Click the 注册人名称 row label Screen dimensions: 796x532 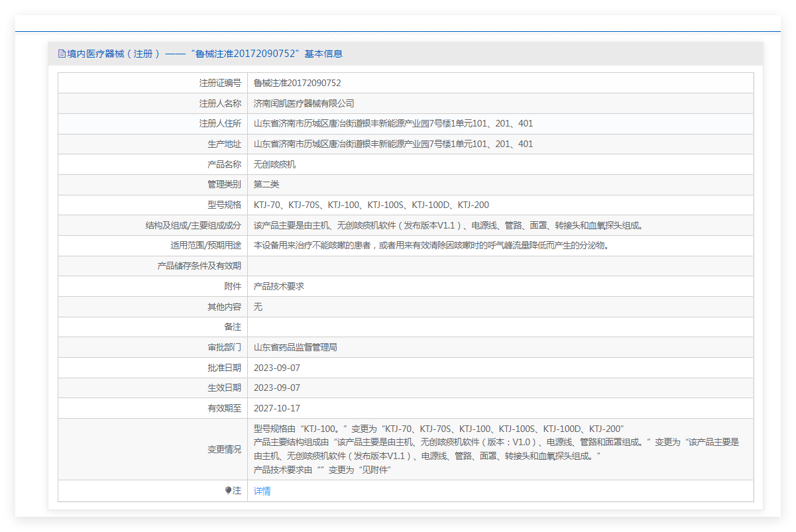pyautogui.click(x=220, y=103)
